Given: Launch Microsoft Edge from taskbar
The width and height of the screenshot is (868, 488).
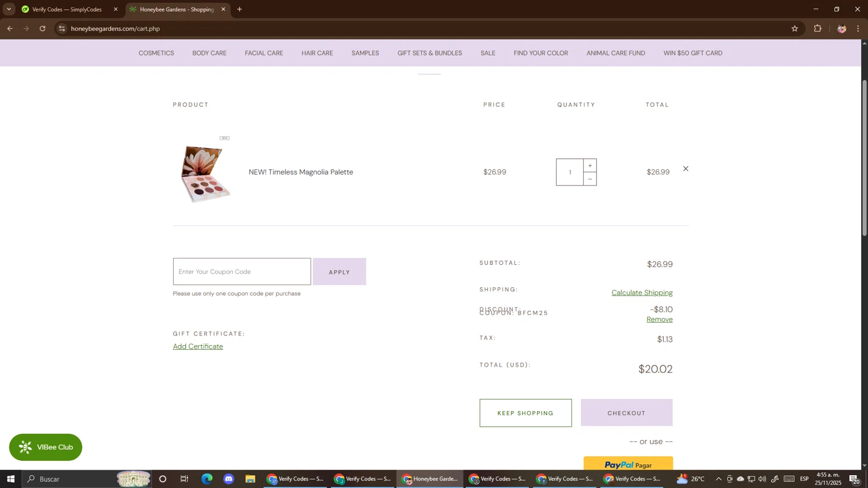Looking at the screenshot, I should 207,479.
